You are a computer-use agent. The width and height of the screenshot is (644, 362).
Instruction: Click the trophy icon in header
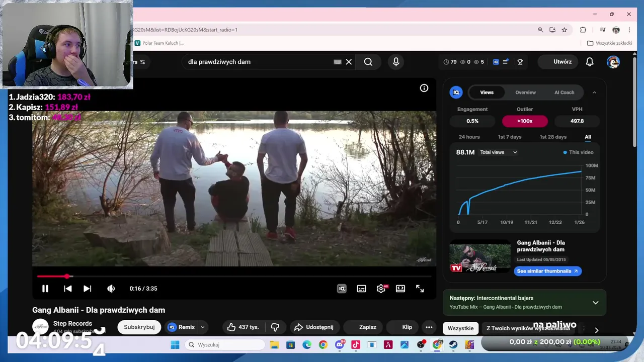pos(520,62)
